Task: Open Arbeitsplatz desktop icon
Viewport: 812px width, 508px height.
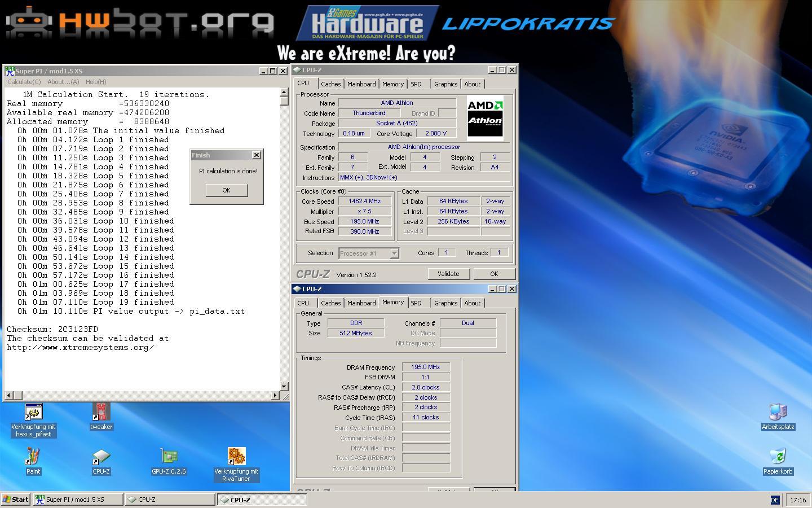Action: (778, 413)
